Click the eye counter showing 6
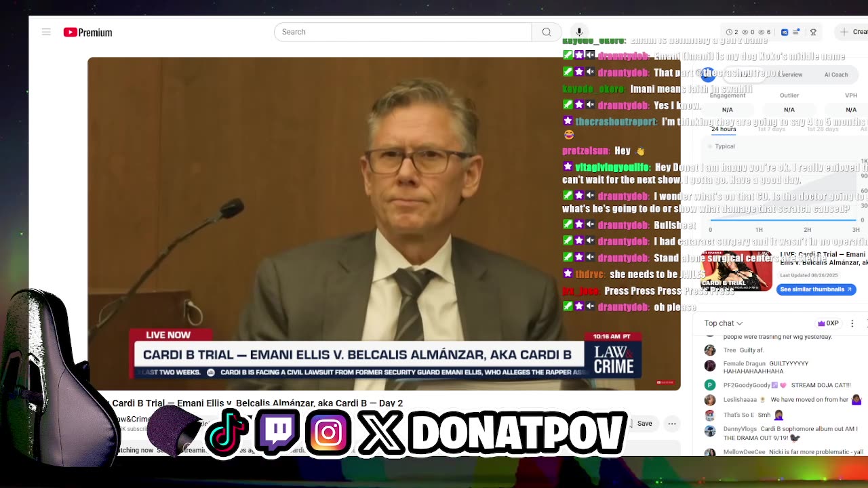 click(x=764, y=32)
